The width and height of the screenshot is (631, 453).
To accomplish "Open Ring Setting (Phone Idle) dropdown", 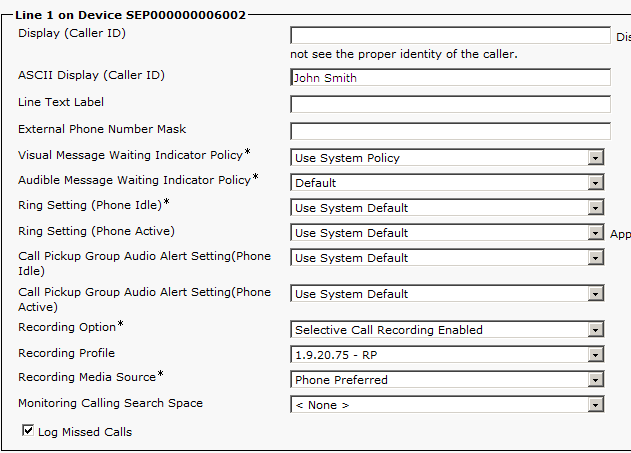I will pyautogui.click(x=596, y=208).
